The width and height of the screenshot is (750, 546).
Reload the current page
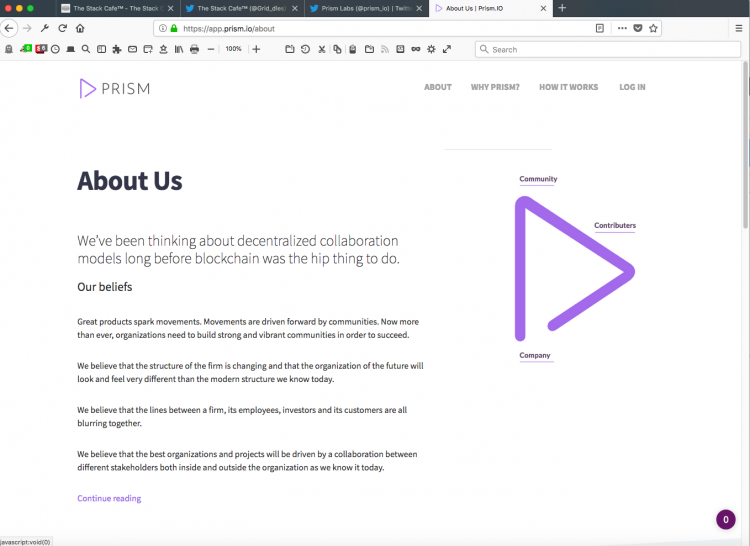(63, 28)
